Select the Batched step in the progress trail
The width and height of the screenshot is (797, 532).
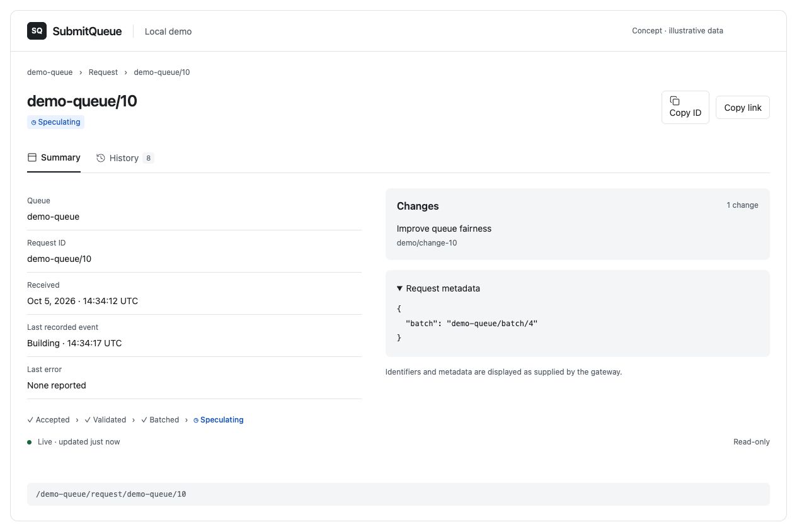[x=160, y=420]
